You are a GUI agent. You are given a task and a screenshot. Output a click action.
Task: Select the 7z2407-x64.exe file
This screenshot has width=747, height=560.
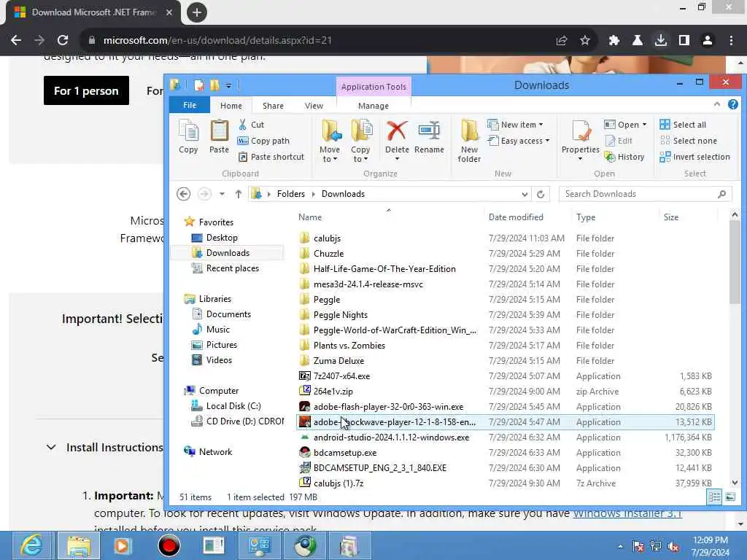coord(341,376)
